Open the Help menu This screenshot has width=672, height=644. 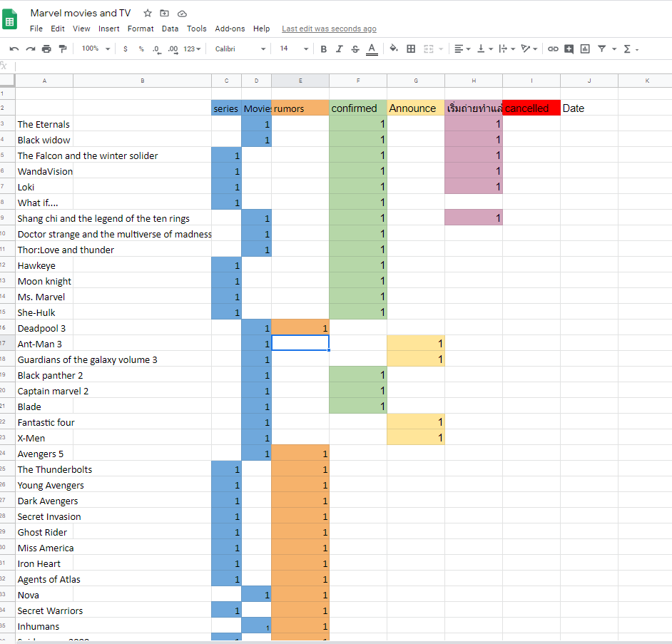coord(261,29)
